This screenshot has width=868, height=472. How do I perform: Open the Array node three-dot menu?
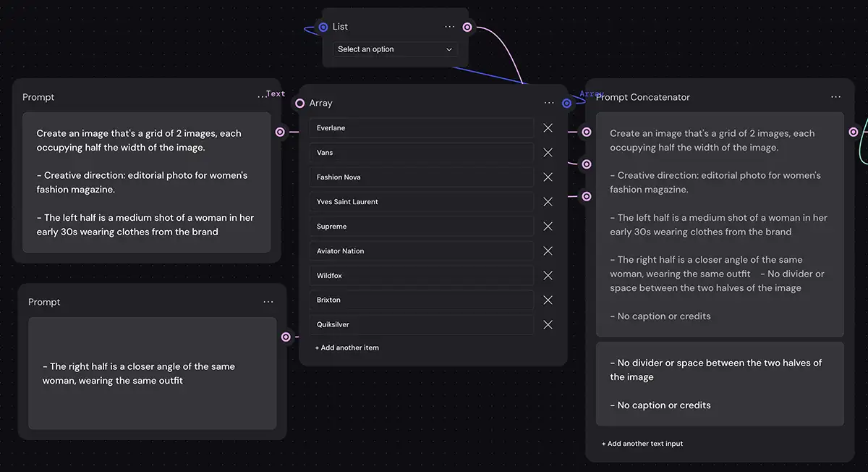(x=549, y=104)
